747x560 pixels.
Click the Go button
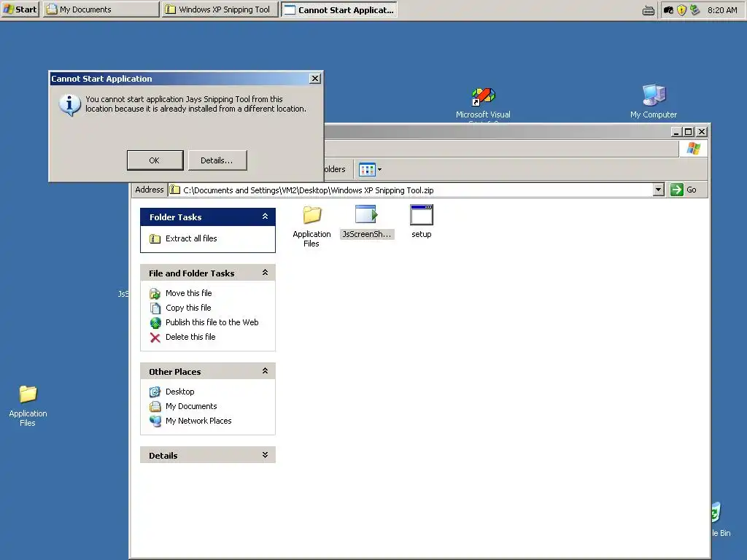click(x=684, y=190)
